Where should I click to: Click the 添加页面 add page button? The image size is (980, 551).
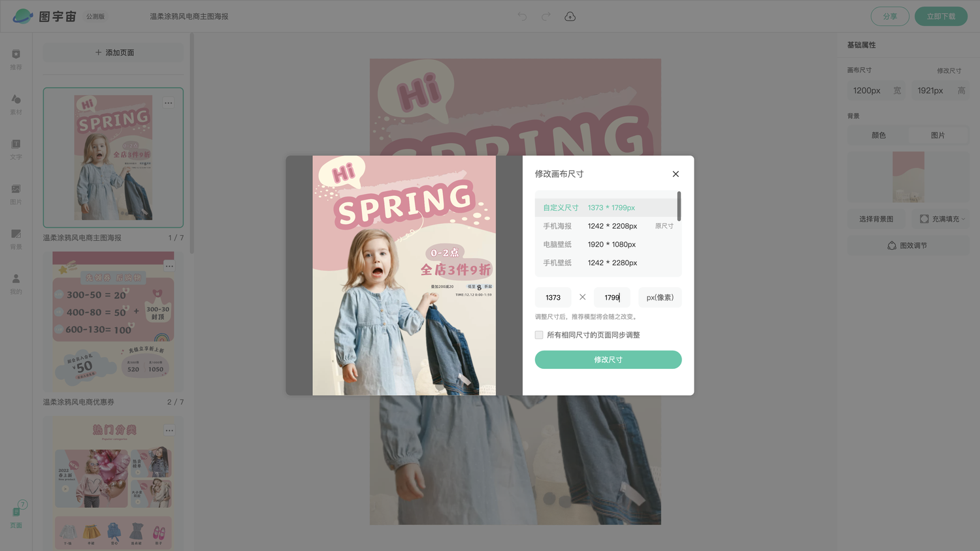click(114, 52)
